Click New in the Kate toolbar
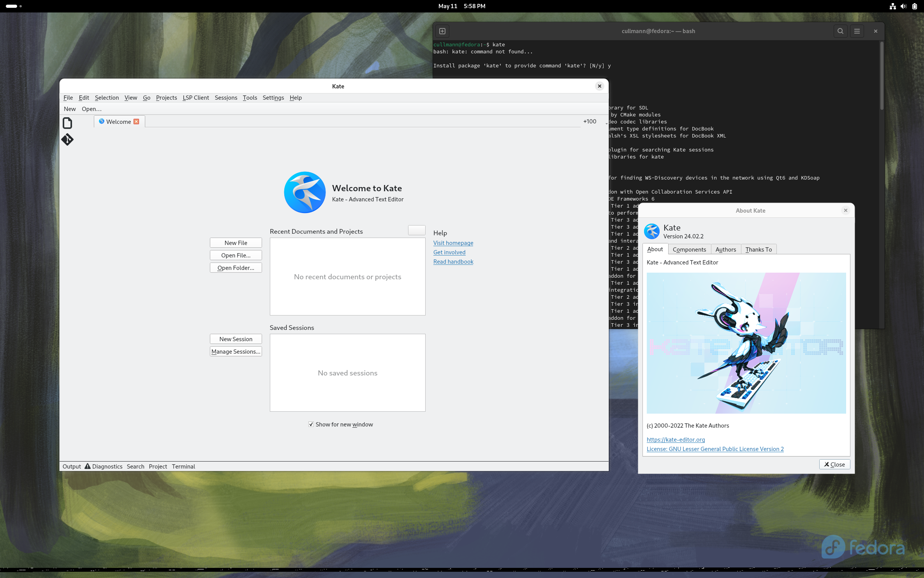Image resolution: width=924 pixels, height=578 pixels. tap(70, 109)
